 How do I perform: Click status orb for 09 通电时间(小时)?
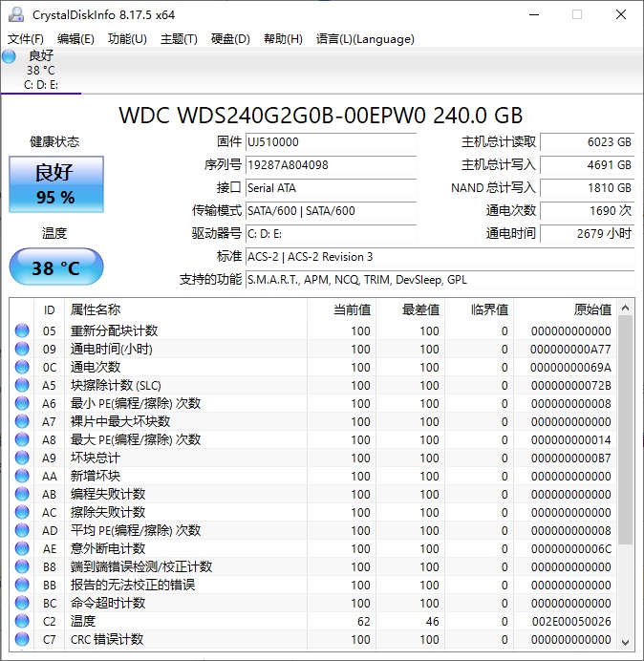coord(22,349)
